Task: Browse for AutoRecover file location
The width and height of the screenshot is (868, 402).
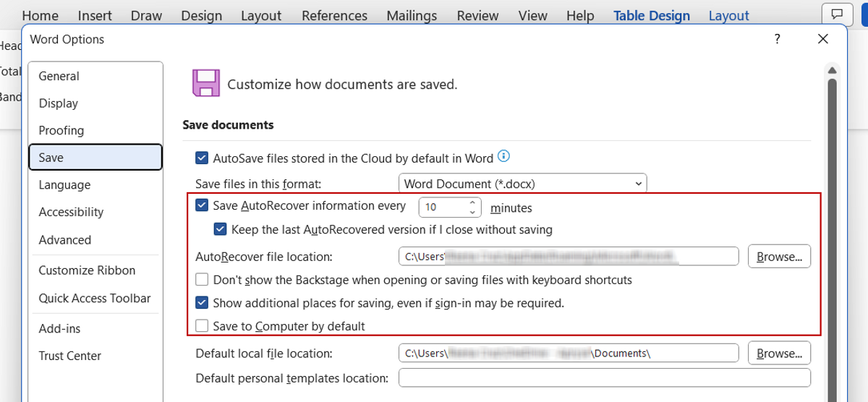Action: (779, 256)
